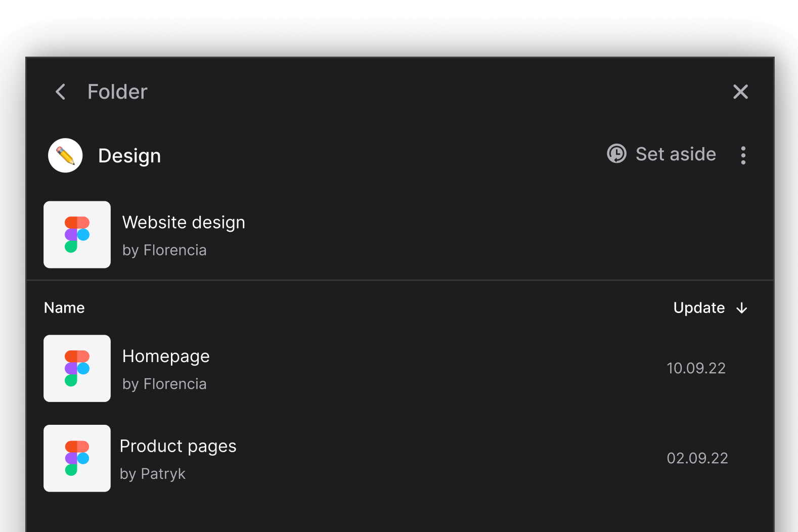Click the Update column header

click(x=699, y=307)
